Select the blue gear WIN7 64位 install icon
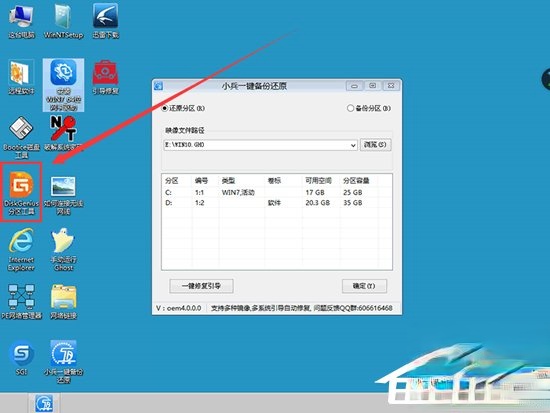Image resolution: width=550 pixels, height=413 pixels. 63,85
